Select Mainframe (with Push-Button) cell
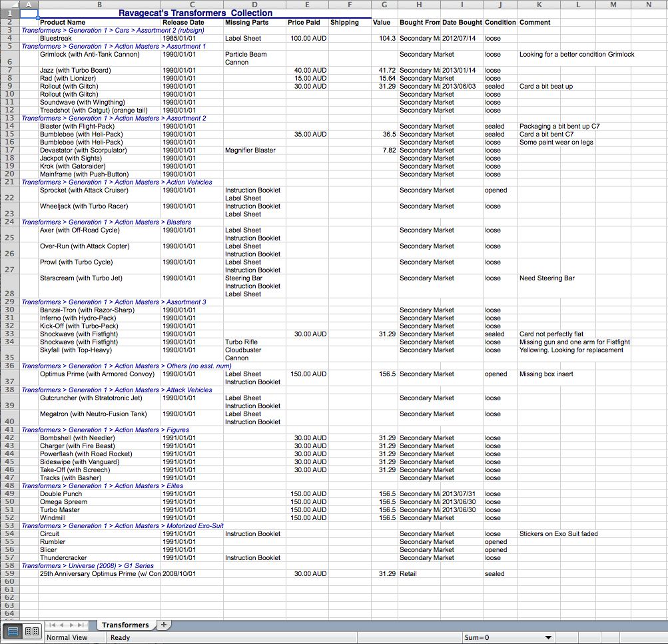Image resolution: width=668 pixels, height=644 pixels. coord(99,174)
